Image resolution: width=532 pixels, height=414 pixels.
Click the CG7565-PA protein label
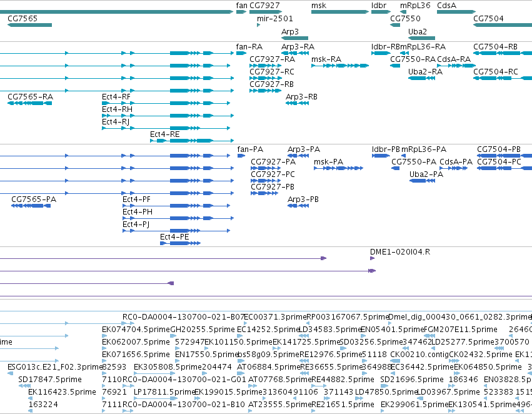(x=34, y=200)
